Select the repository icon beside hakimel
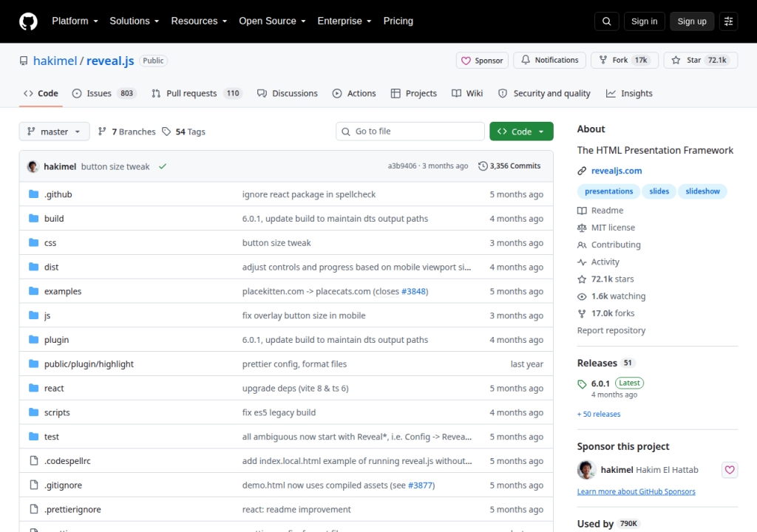The width and height of the screenshot is (757, 532). (x=24, y=61)
